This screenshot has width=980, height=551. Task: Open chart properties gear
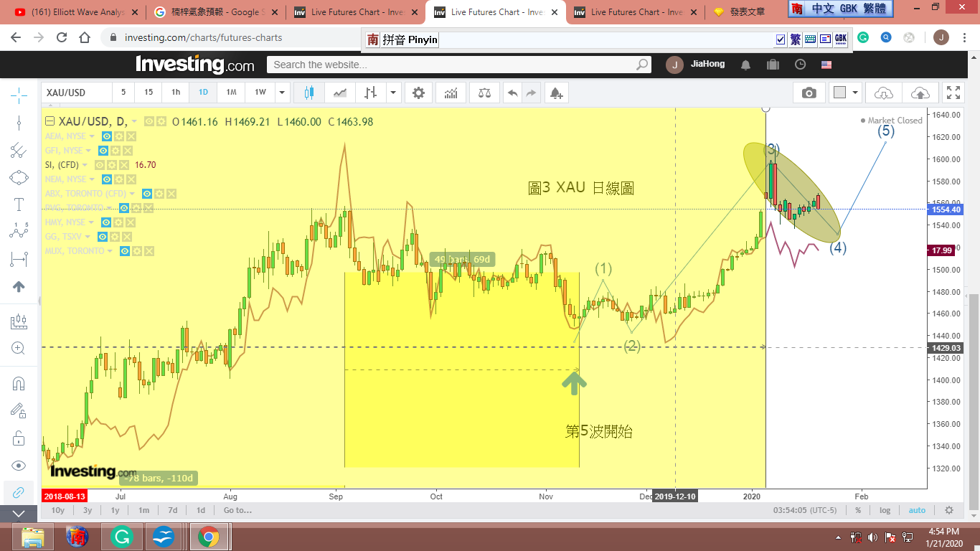coord(418,93)
